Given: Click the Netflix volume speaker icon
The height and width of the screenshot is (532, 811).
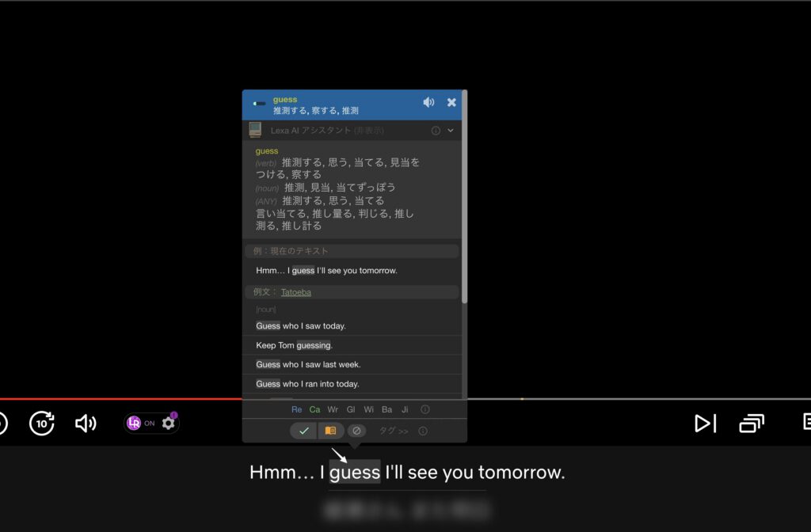Looking at the screenshot, I should click(87, 423).
